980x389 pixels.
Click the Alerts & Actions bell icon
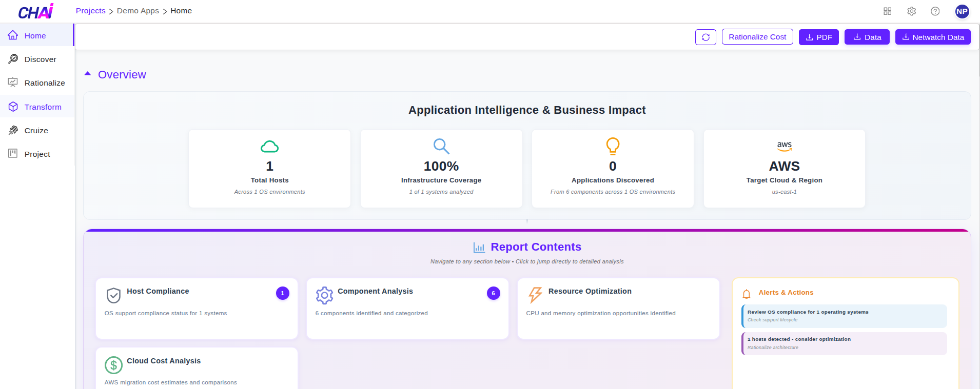tap(747, 294)
